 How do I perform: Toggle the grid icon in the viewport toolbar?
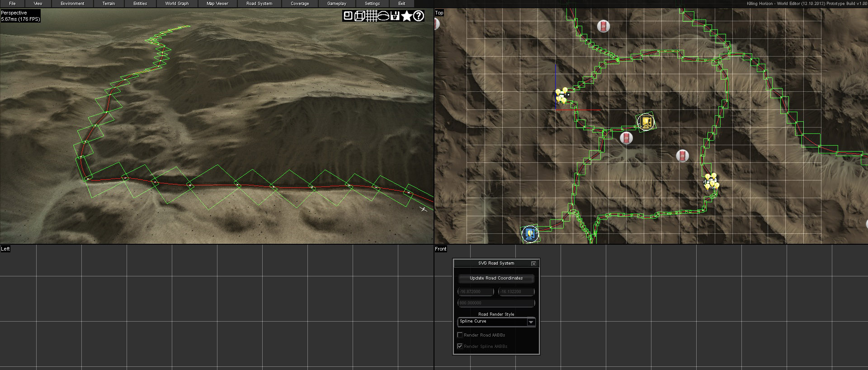tap(371, 16)
